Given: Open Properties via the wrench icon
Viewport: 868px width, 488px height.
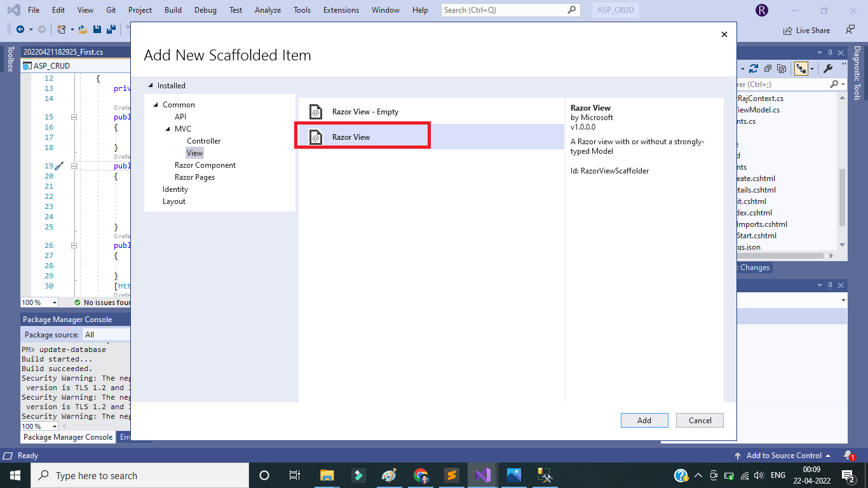Looking at the screenshot, I should [828, 69].
